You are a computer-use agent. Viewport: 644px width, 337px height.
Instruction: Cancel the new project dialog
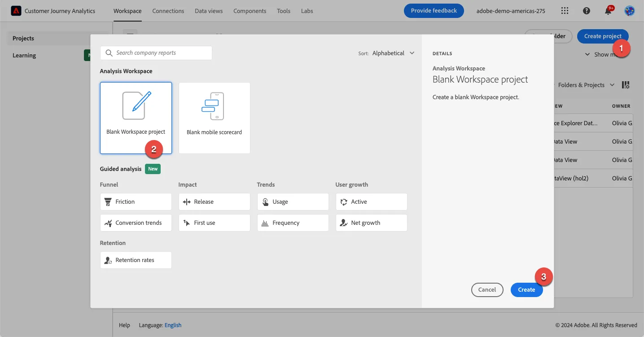click(487, 290)
